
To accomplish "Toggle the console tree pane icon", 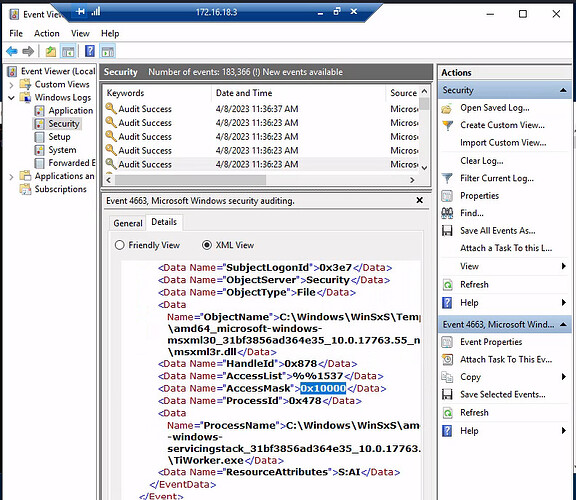I will [x=68, y=51].
